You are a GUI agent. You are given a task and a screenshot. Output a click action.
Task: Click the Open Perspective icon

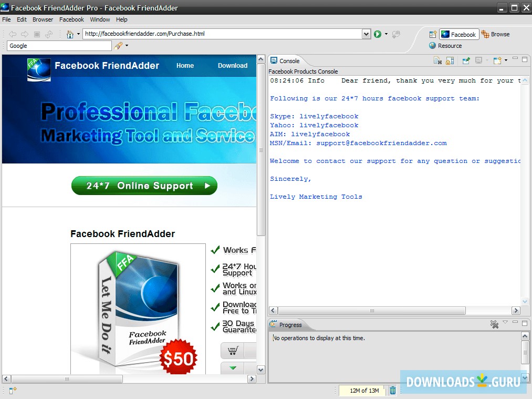tap(433, 34)
